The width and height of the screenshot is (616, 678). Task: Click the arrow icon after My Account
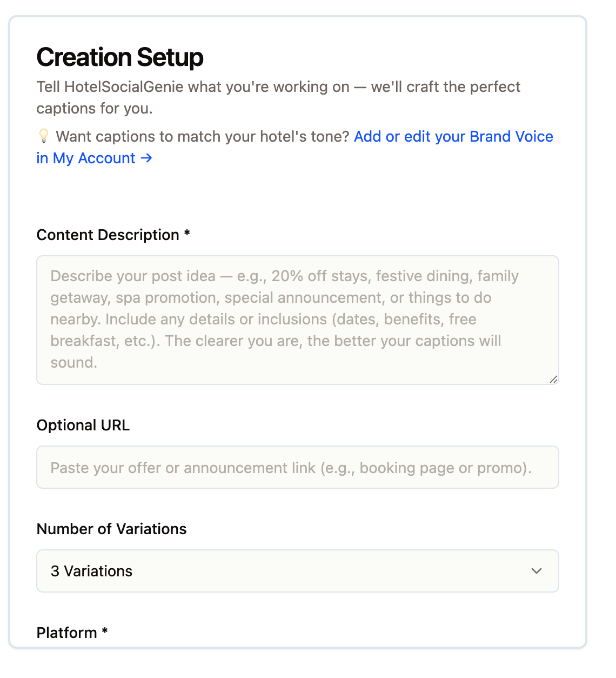(x=146, y=158)
